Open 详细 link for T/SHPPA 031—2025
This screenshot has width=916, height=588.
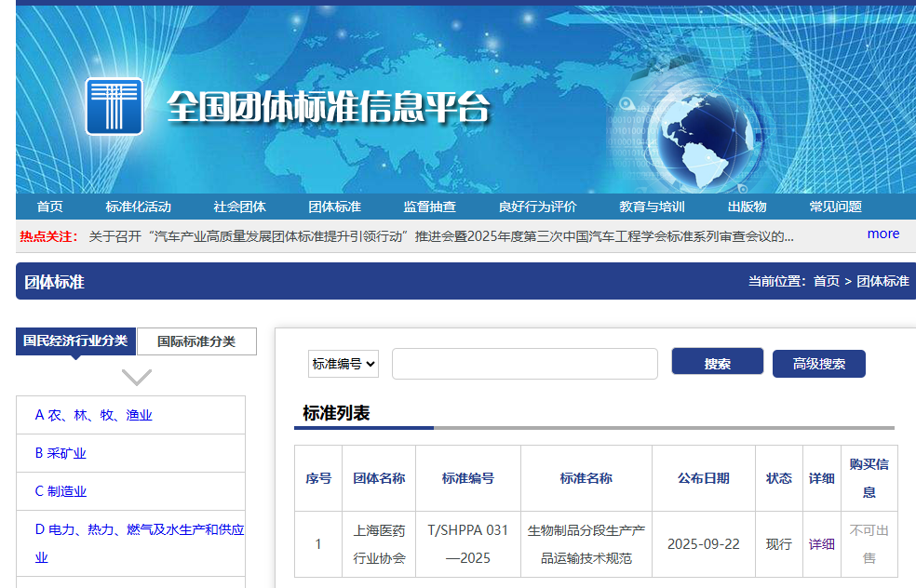point(821,544)
